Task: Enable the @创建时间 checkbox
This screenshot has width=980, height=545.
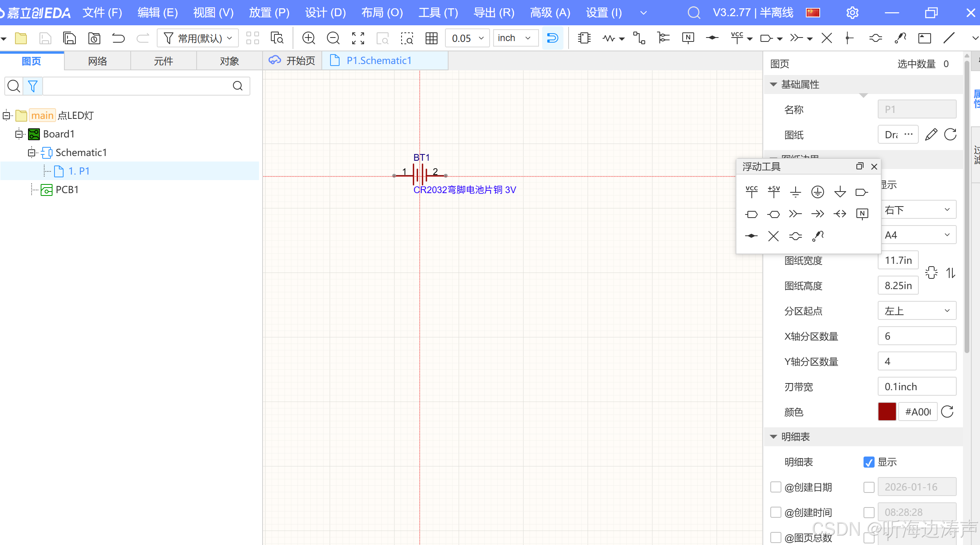Action: point(776,512)
